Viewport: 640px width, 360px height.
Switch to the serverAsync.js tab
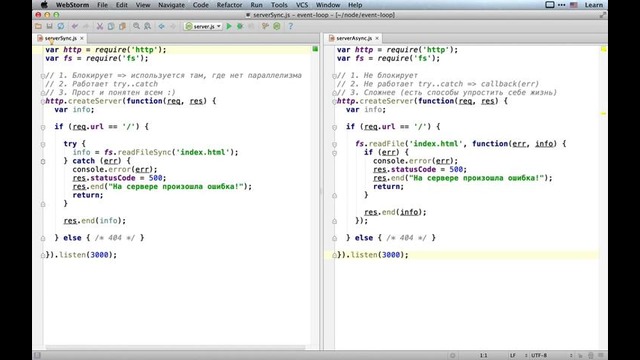tap(354, 38)
